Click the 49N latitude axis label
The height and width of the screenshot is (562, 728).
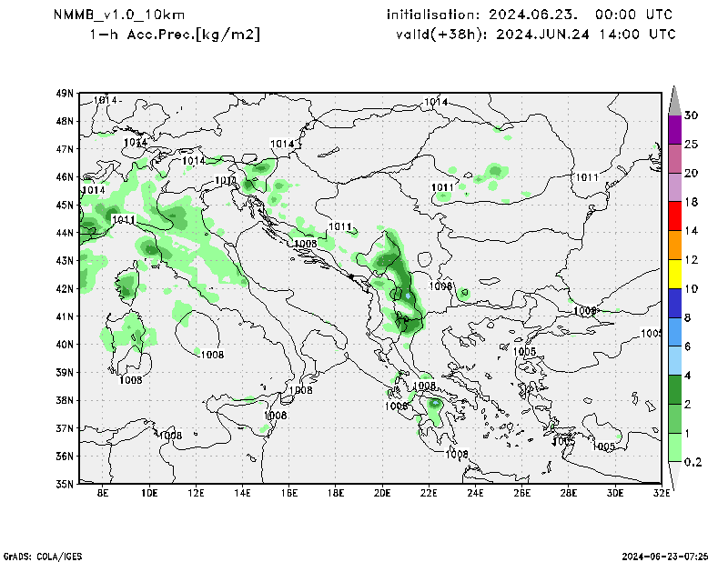pos(66,94)
